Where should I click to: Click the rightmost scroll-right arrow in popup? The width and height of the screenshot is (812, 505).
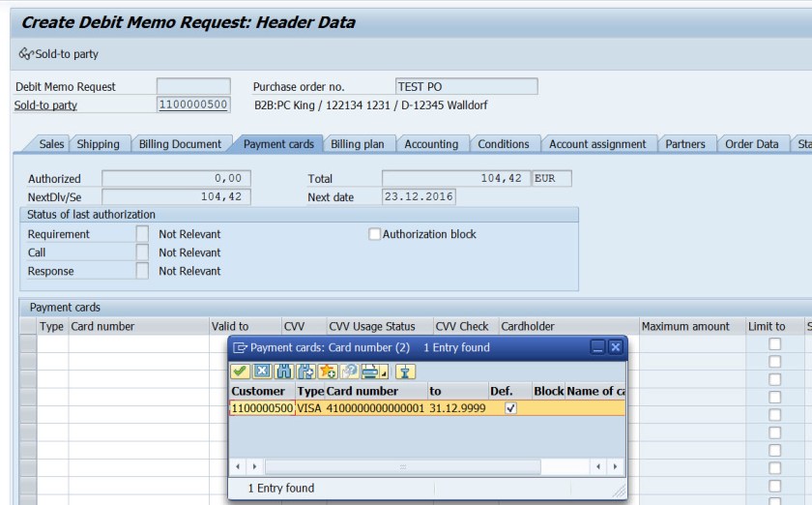615,466
